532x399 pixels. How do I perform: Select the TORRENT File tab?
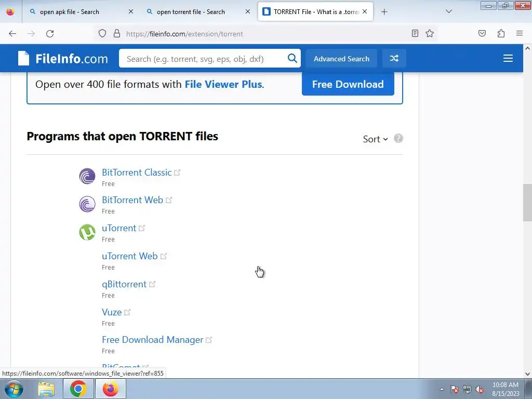315,12
